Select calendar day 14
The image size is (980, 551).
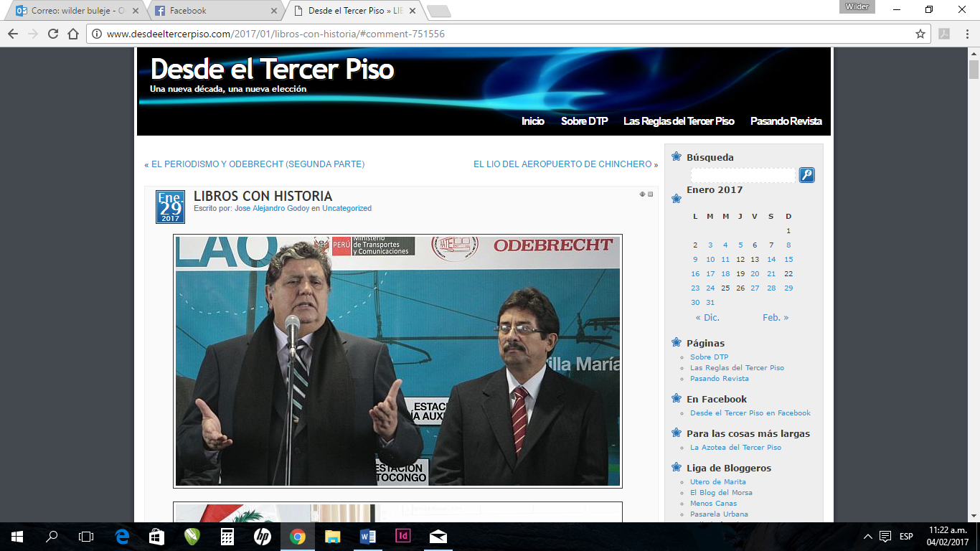(x=771, y=259)
